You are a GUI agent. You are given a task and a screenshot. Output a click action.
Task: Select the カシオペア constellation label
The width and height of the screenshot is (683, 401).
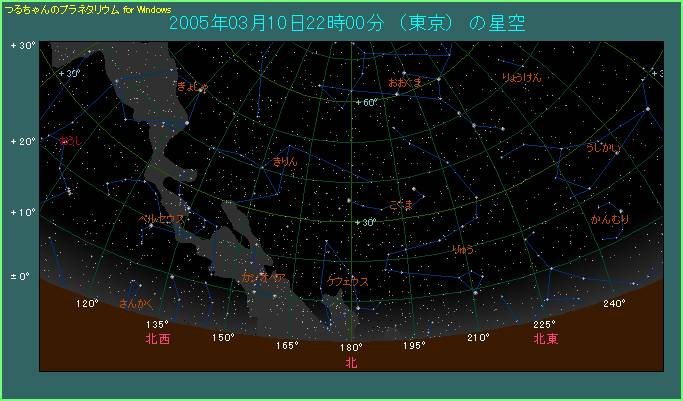(265, 276)
